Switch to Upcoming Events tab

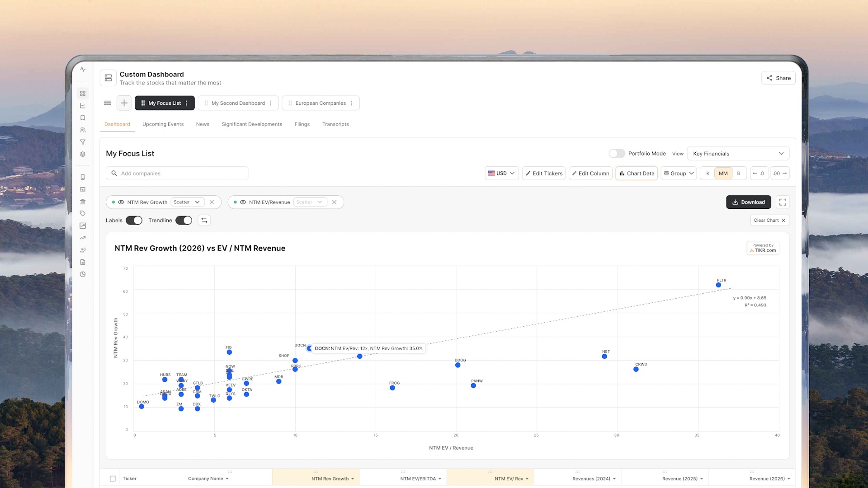pyautogui.click(x=163, y=124)
